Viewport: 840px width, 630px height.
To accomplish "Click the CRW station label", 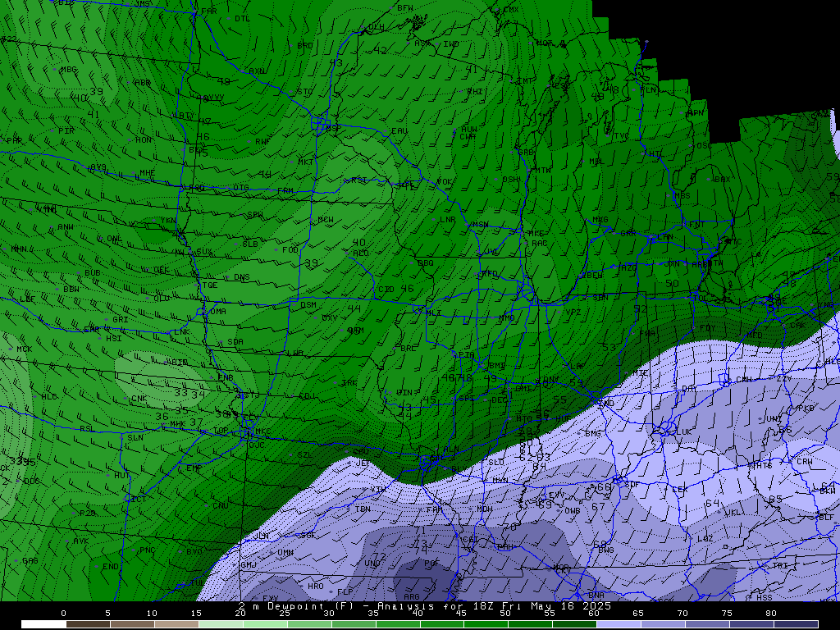I will coord(805,461).
